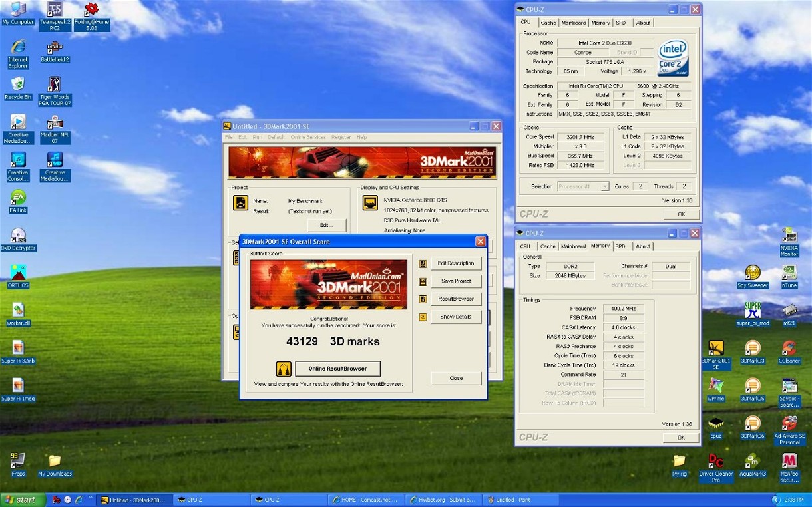Select the wPrime desktop icon
The height and width of the screenshot is (507, 812).
pyautogui.click(x=716, y=390)
